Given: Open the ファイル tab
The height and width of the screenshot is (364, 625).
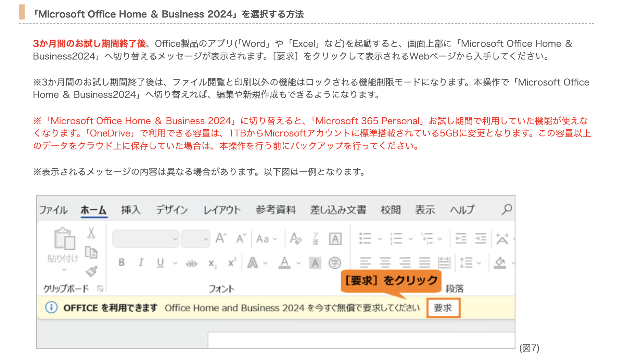Looking at the screenshot, I should point(53,210).
